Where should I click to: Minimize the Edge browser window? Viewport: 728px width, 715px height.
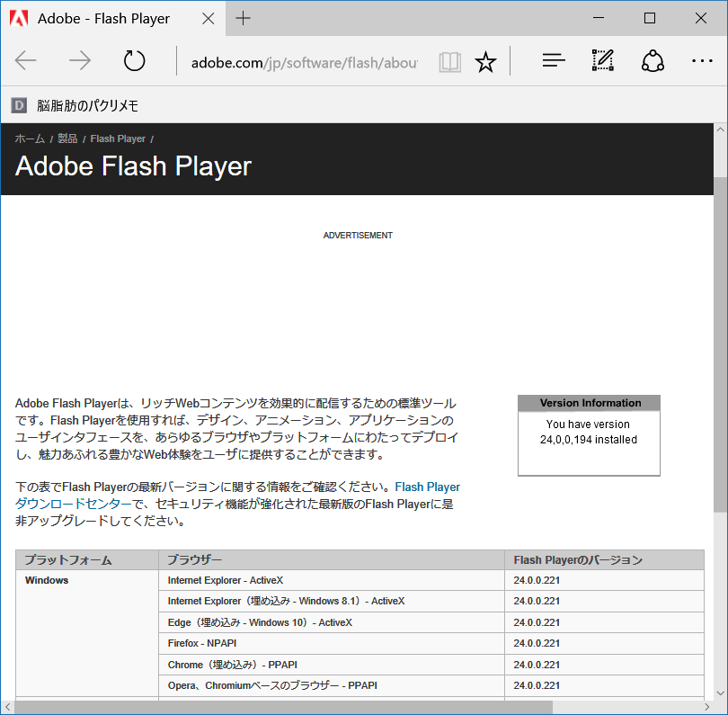point(599,18)
